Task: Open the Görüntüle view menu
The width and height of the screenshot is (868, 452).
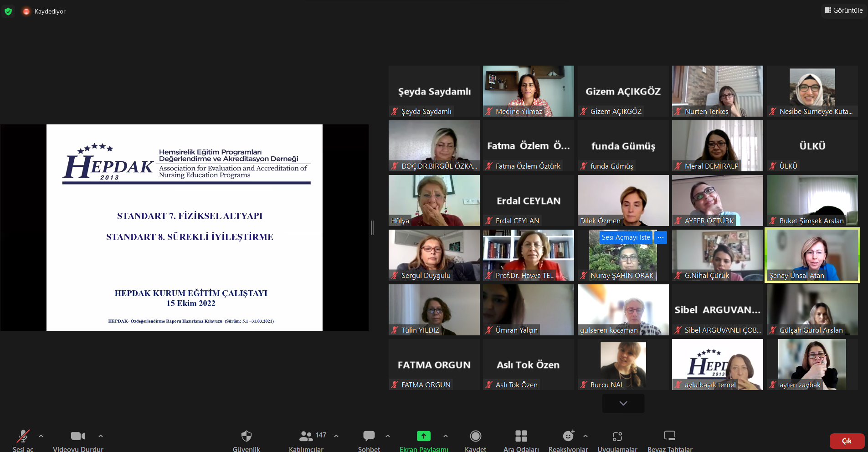Action: tap(844, 10)
